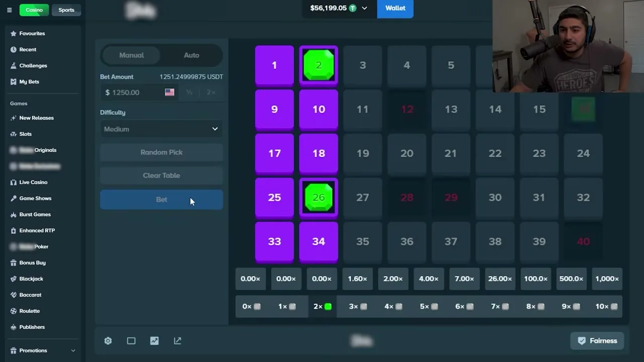Image resolution: width=644 pixels, height=362 pixels.
Task: Click the Game Shows icon
Action: click(x=14, y=199)
